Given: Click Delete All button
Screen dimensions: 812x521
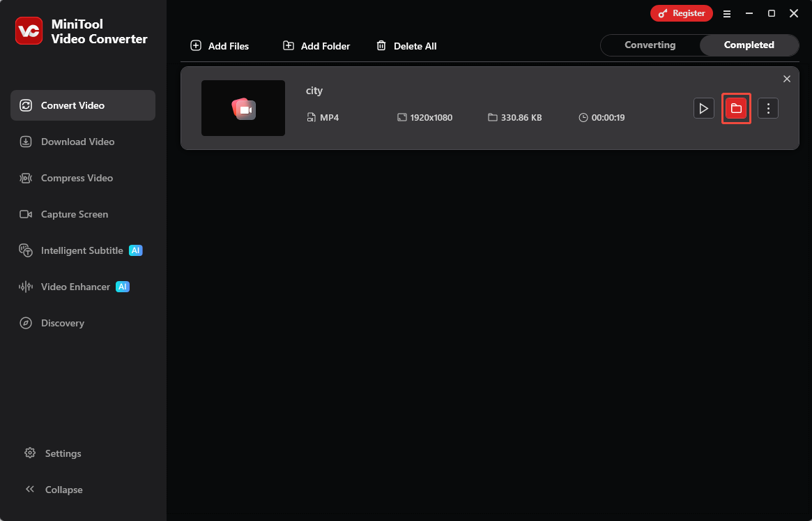Looking at the screenshot, I should click(x=406, y=45).
